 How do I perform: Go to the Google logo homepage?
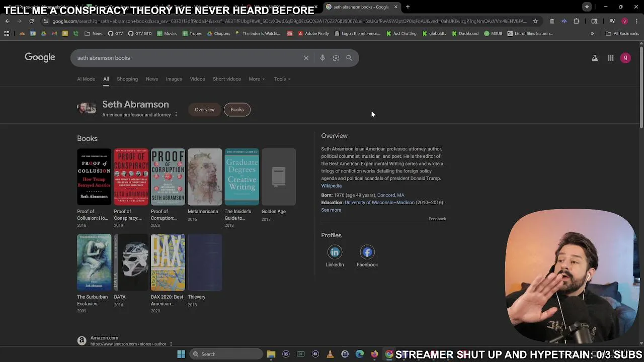40,57
